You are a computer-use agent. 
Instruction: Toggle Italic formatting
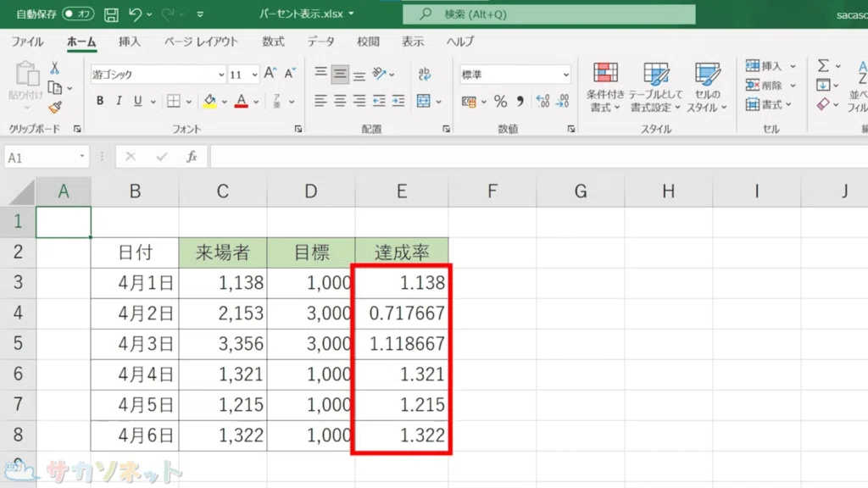(119, 102)
